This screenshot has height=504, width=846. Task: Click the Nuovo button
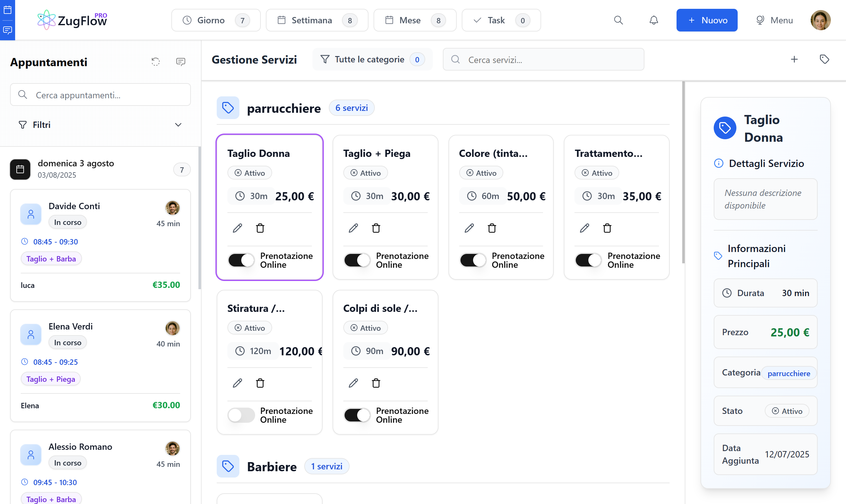(706, 20)
